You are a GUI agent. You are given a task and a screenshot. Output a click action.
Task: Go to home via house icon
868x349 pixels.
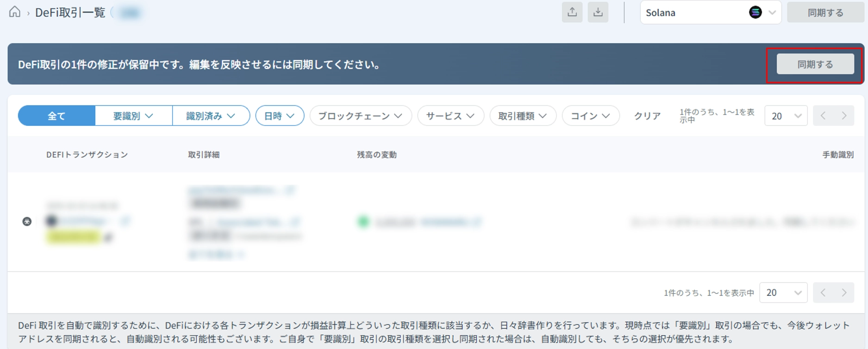(x=15, y=12)
